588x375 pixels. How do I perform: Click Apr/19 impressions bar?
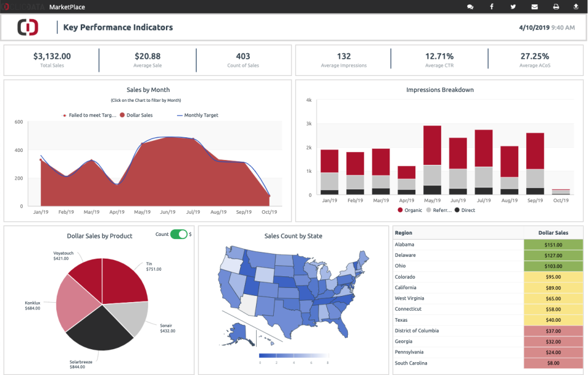tap(407, 180)
